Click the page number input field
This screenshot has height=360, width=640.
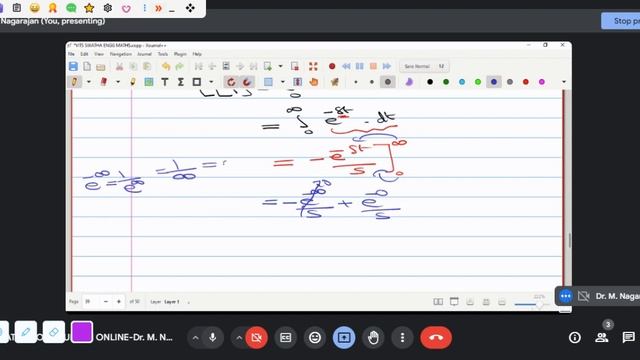(x=90, y=302)
